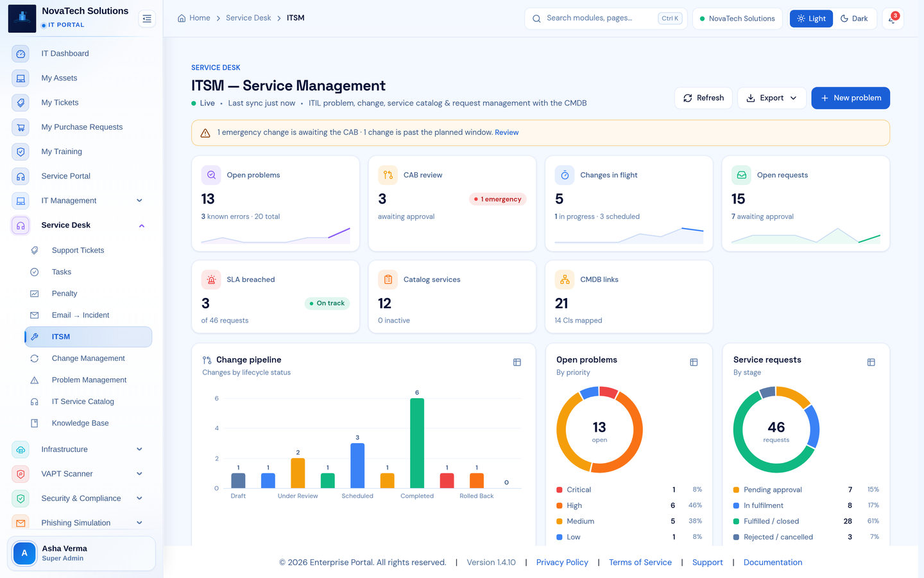924x578 pixels.
Task: Open the notifications bell icon
Action: (893, 19)
